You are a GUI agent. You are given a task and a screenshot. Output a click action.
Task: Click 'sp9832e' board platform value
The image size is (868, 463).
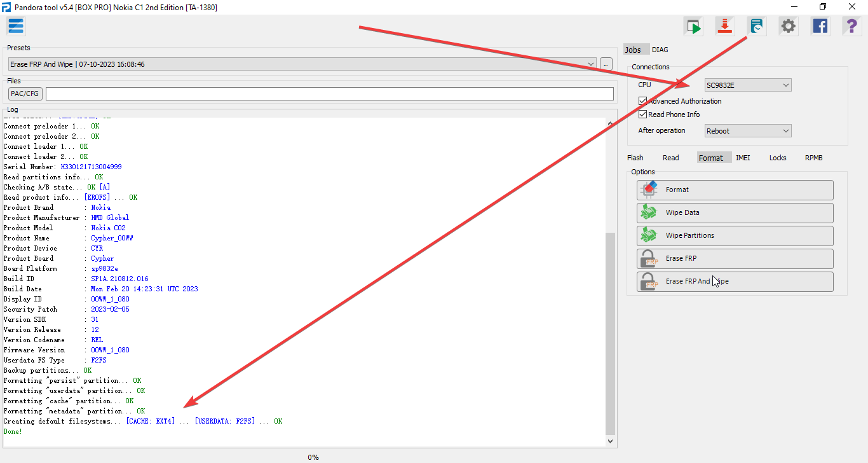point(104,268)
